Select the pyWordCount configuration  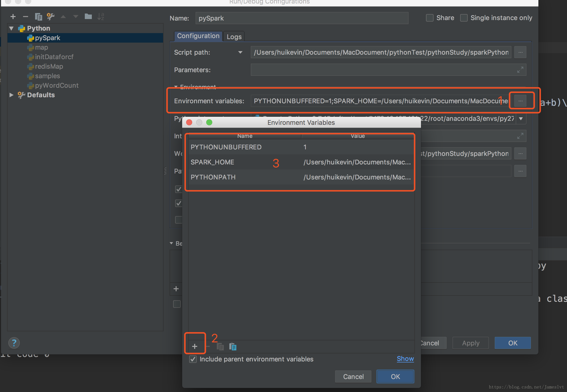85,85
